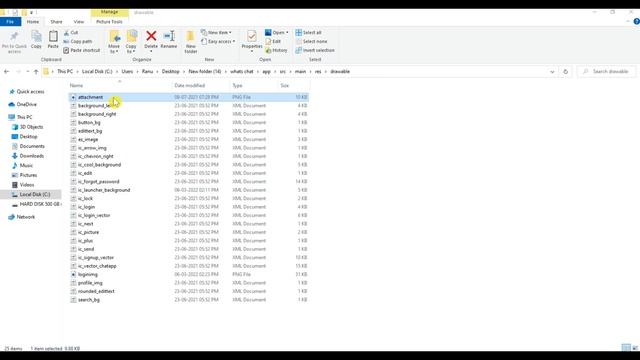Expand the address bar history dropdown
The image size is (640, 360).
click(x=552, y=71)
